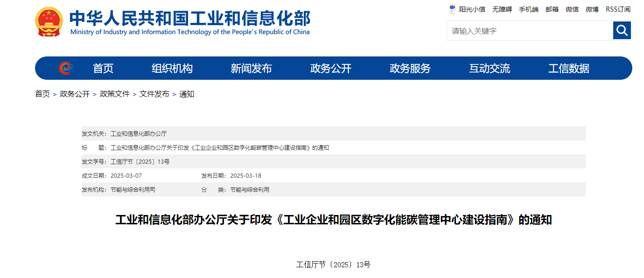Screen dimensions: 644x278
Task: Click centered 工信厅节〔2025〕13号 below headline
Action: [333, 264]
